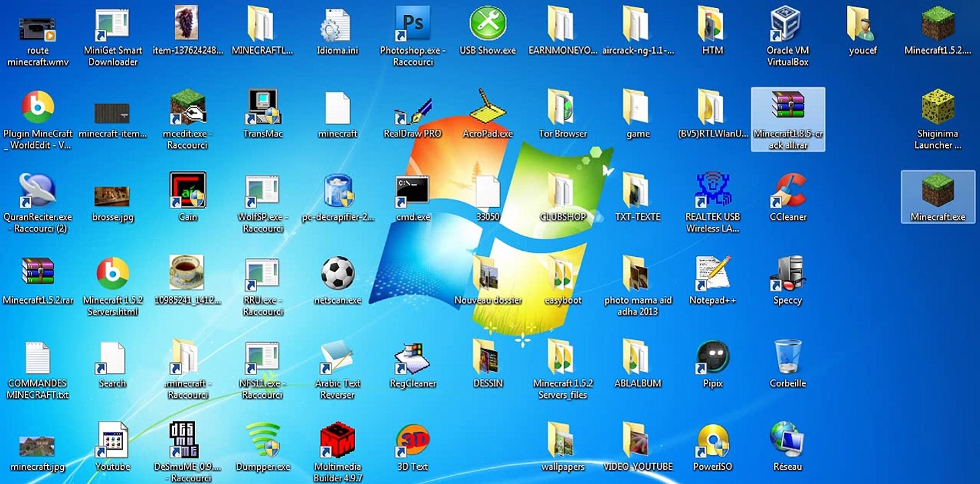Launch AcroPad.exe
The image size is (980, 484).
[488, 108]
